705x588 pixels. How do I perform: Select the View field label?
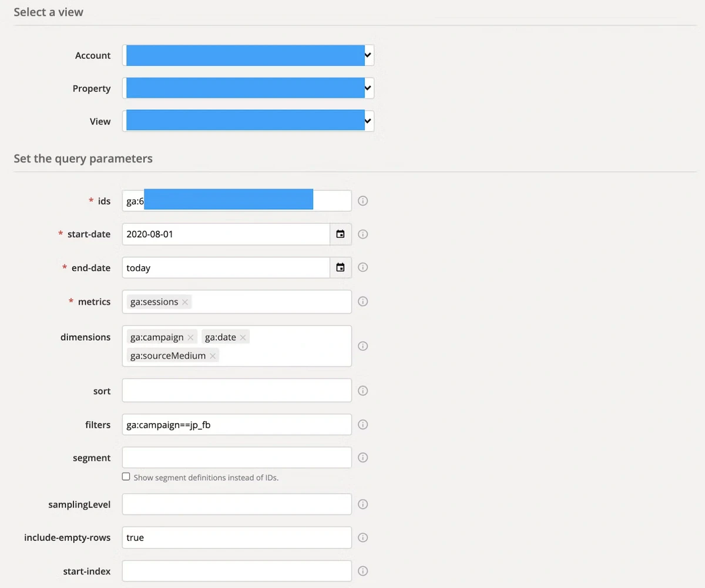(x=100, y=121)
